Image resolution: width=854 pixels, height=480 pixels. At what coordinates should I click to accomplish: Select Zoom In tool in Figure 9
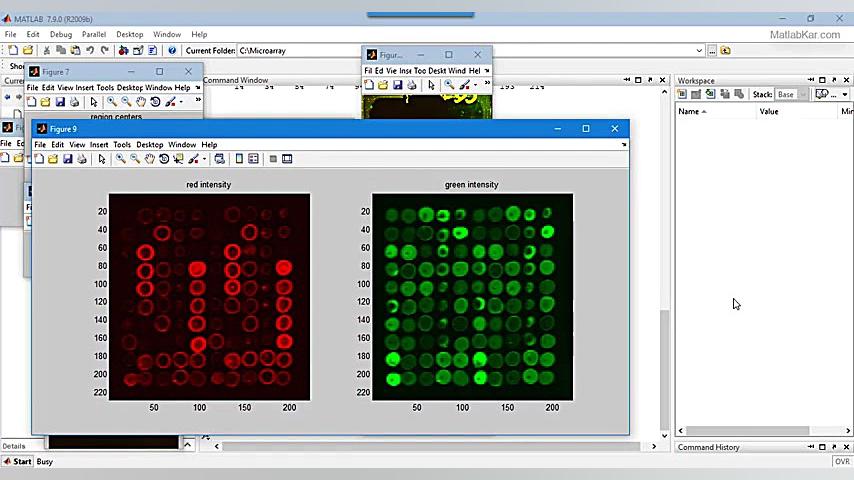click(x=121, y=159)
